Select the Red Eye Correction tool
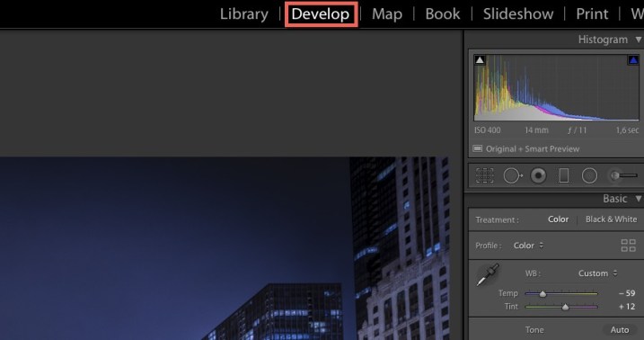The image size is (644, 340). [538, 175]
